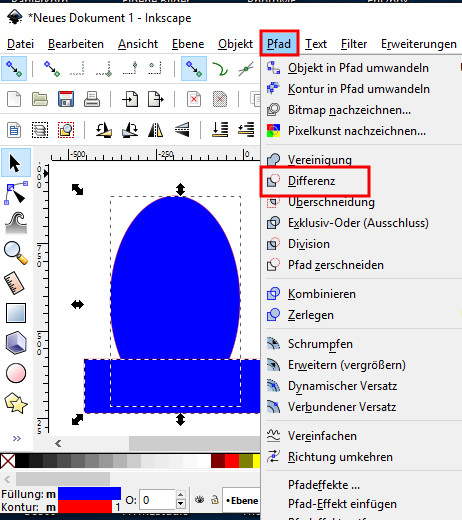
Task: Rotate selection 90° counter-clockwise
Action: (104, 130)
